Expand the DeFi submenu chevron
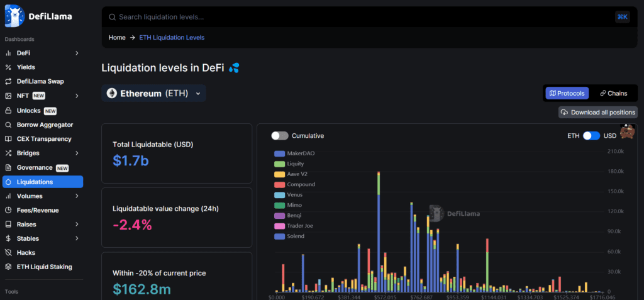 77,53
